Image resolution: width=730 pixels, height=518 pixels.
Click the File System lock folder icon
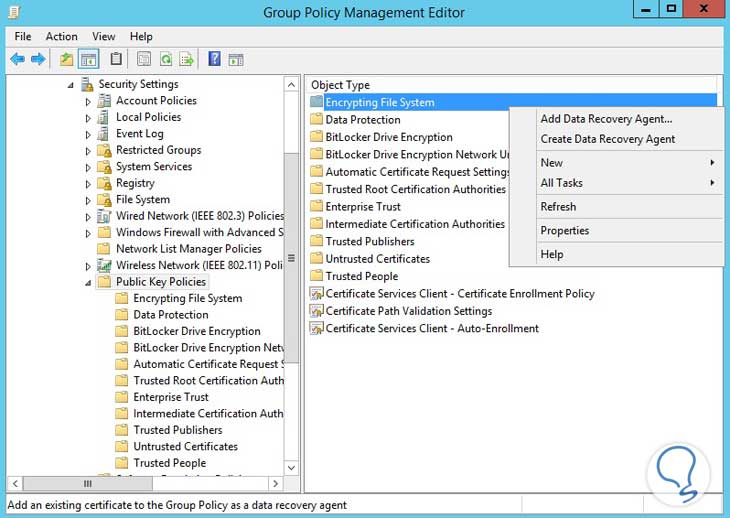tap(104, 200)
